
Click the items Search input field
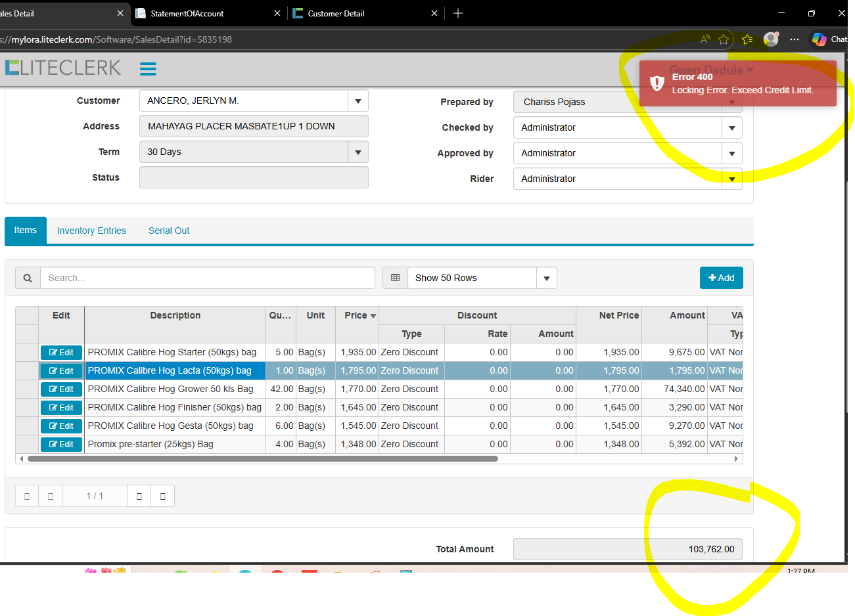pyautogui.click(x=207, y=278)
